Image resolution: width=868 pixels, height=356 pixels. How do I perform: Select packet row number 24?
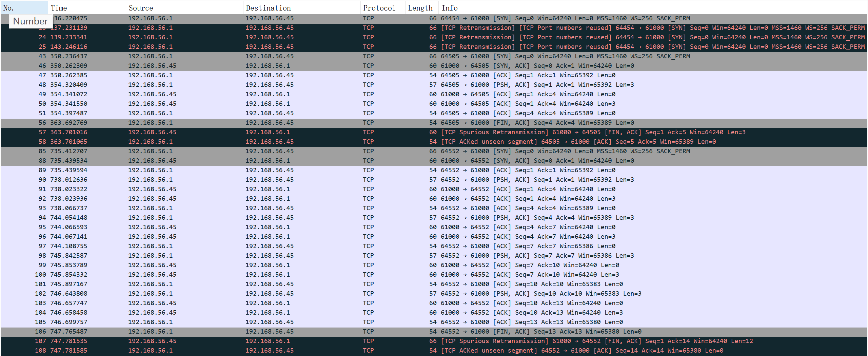click(434, 37)
